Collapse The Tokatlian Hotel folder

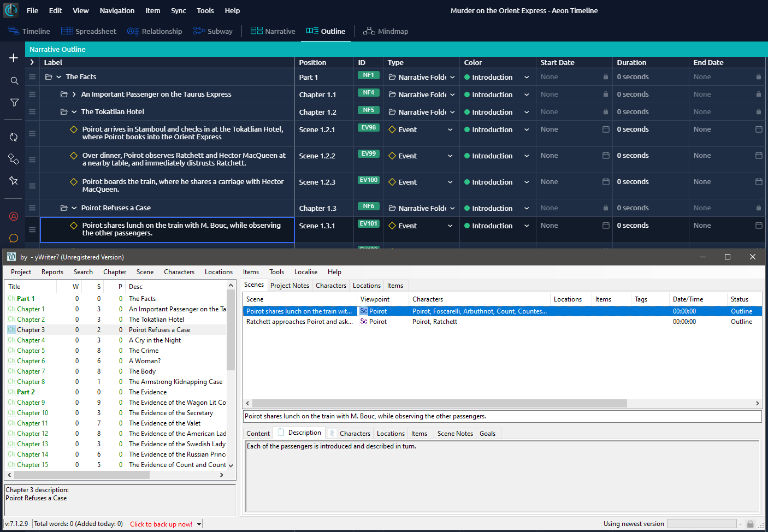tap(74, 112)
